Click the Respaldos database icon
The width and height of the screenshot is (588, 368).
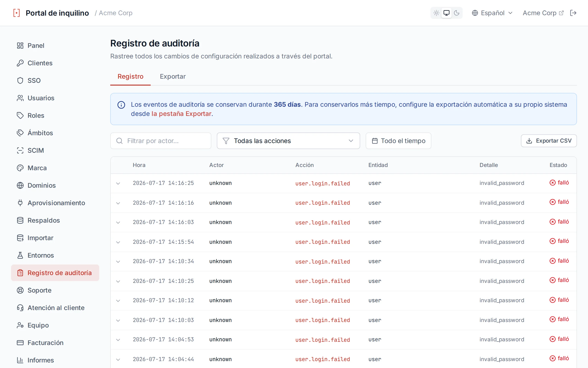coord(20,220)
